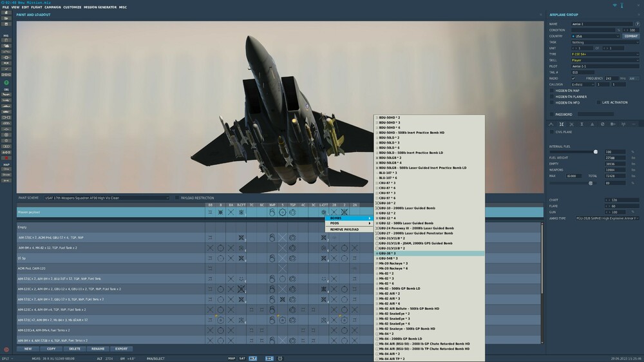Image resolution: width=644 pixels, height=362 pixels.
Task: Open the weather cloud icon in the left toolbar
Action: pyautogui.click(x=6, y=46)
